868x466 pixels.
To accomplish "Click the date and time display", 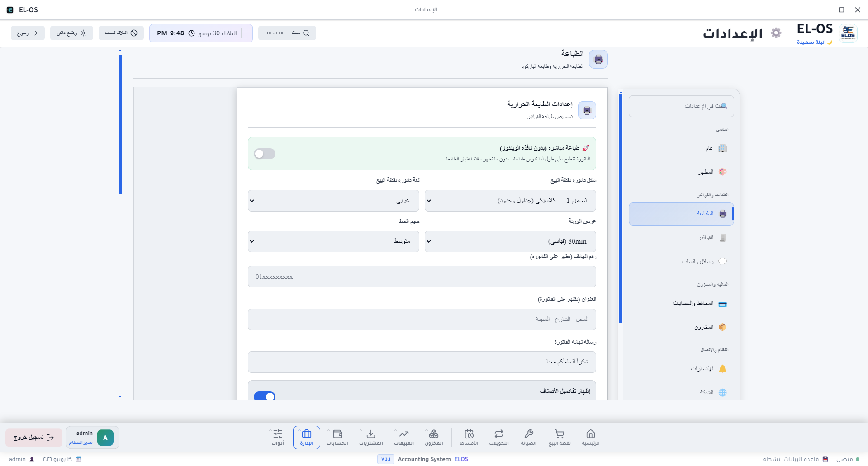I will click(201, 33).
